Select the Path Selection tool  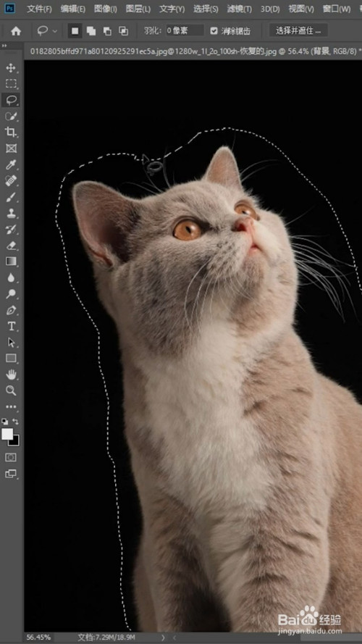pyautogui.click(x=11, y=343)
